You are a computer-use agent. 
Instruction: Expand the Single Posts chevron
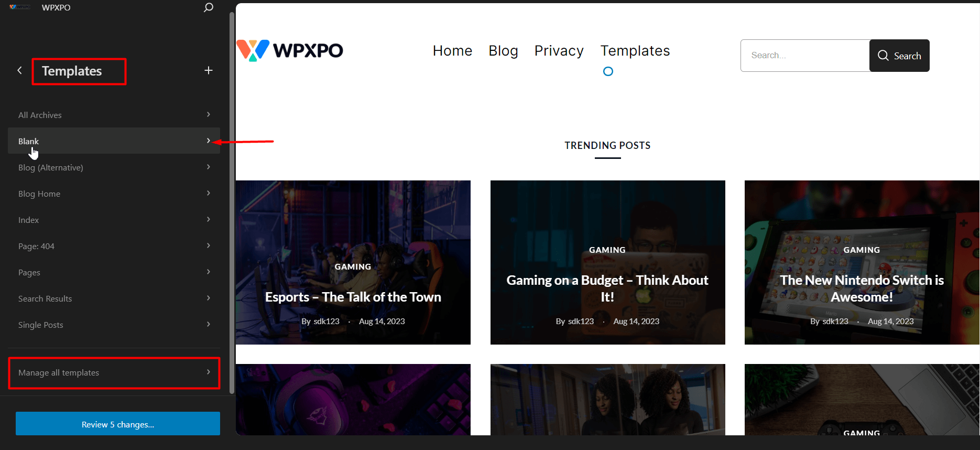click(209, 324)
